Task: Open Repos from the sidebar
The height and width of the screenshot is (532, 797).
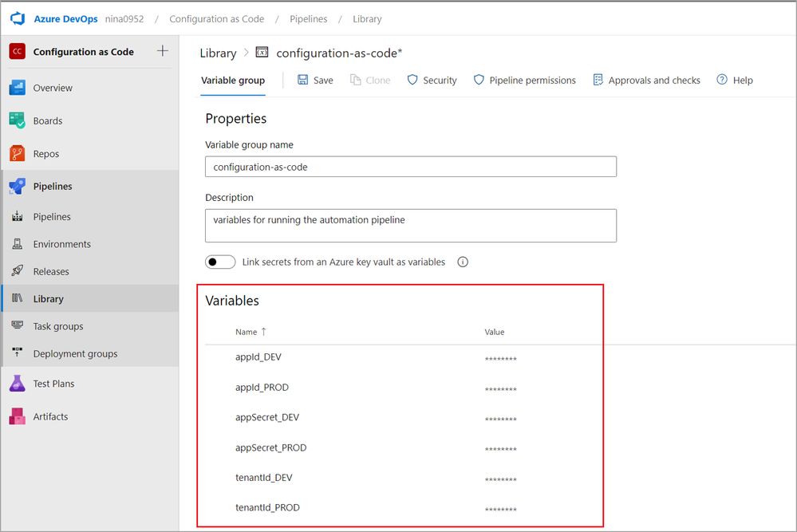Action: tap(46, 153)
